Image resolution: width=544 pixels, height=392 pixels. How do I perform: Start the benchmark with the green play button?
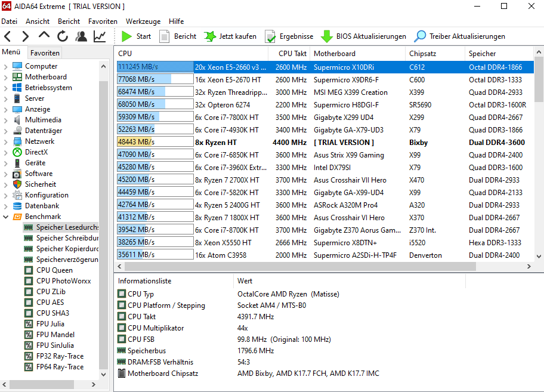pyautogui.click(x=136, y=36)
